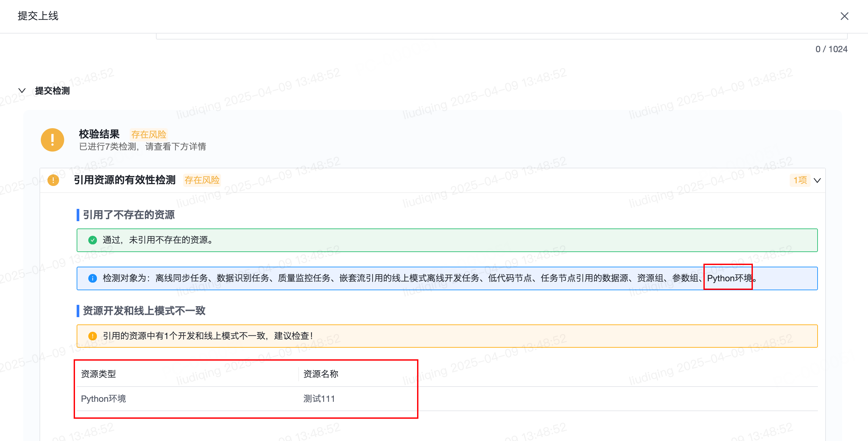Click the text input box bottom edge above counter

[502, 37]
